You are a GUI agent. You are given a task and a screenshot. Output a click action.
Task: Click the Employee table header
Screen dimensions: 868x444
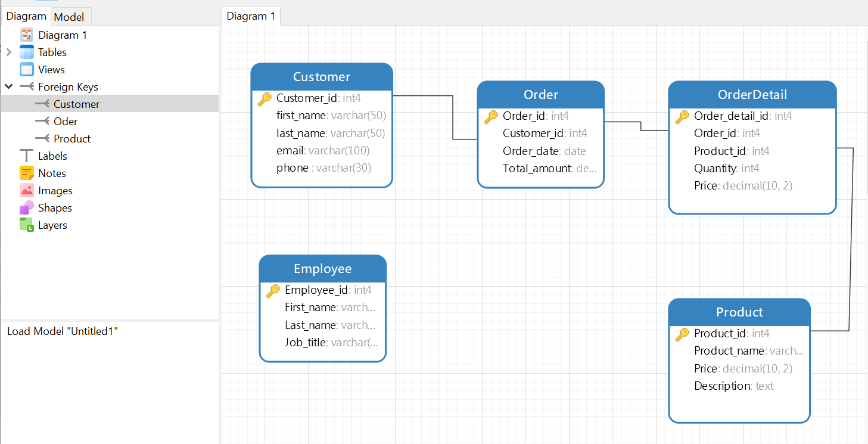tap(322, 269)
